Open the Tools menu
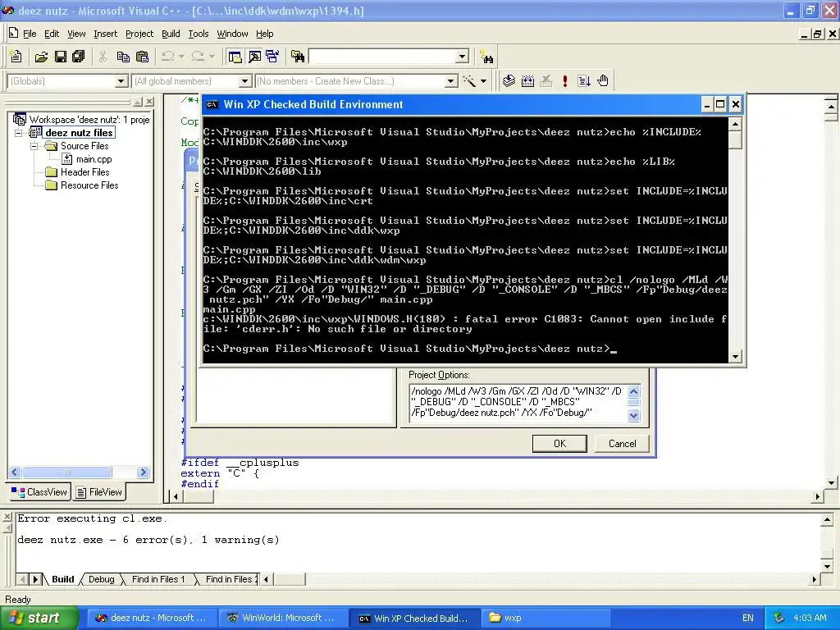Screen dimensions: 840x630 [199, 34]
